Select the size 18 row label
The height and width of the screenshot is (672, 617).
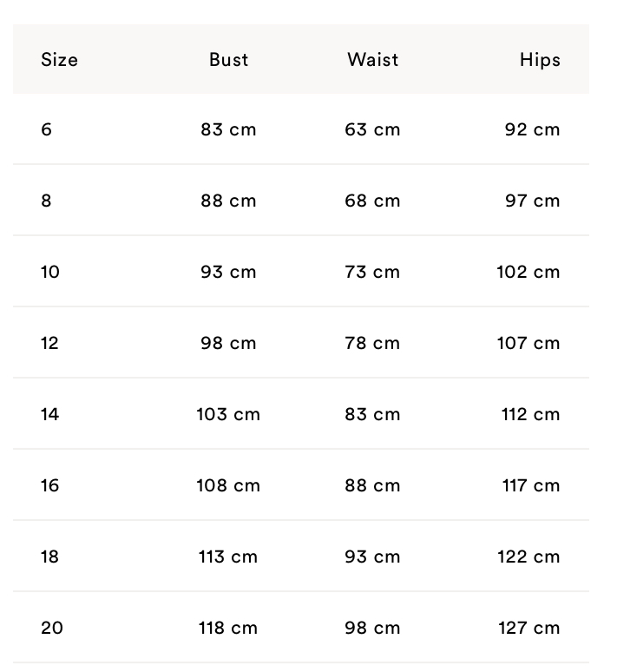pos(50,557)
